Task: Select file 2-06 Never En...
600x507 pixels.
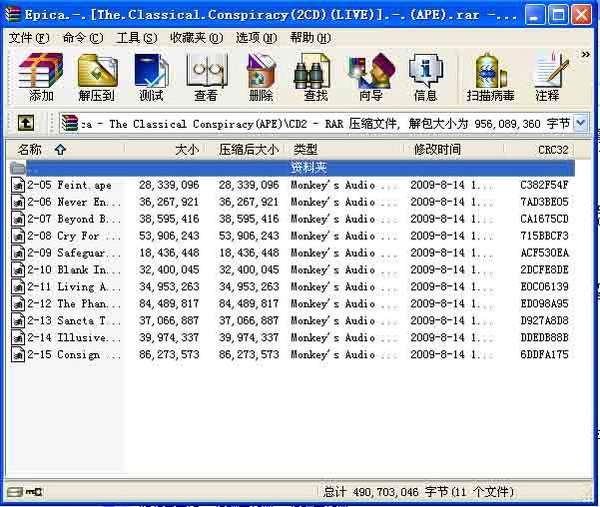Action: 292,202
